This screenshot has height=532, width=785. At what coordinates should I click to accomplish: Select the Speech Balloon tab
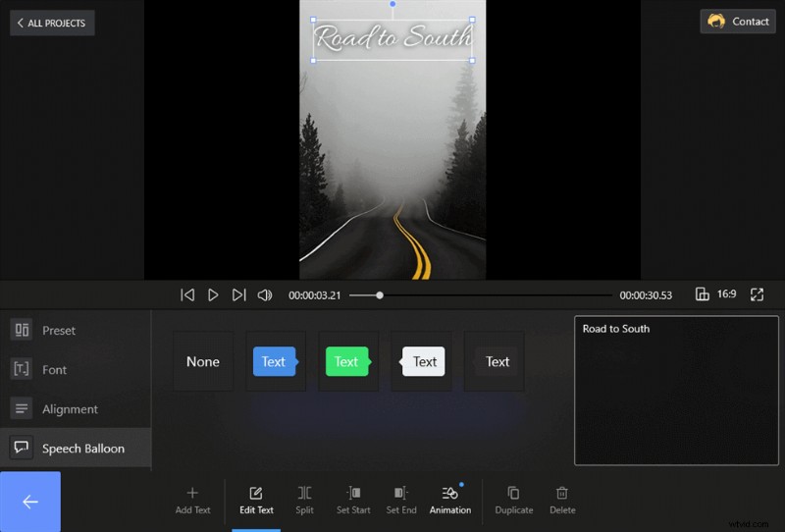(x=76, y=449)
